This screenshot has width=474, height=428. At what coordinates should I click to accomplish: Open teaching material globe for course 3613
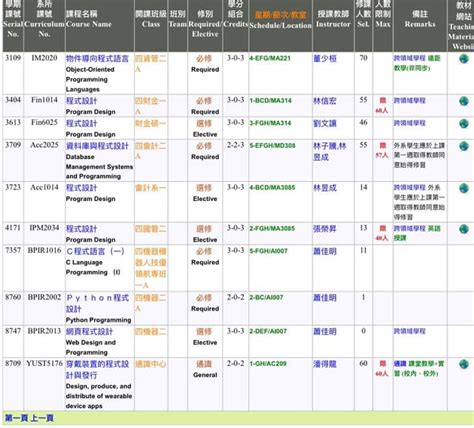pos(464,124)
